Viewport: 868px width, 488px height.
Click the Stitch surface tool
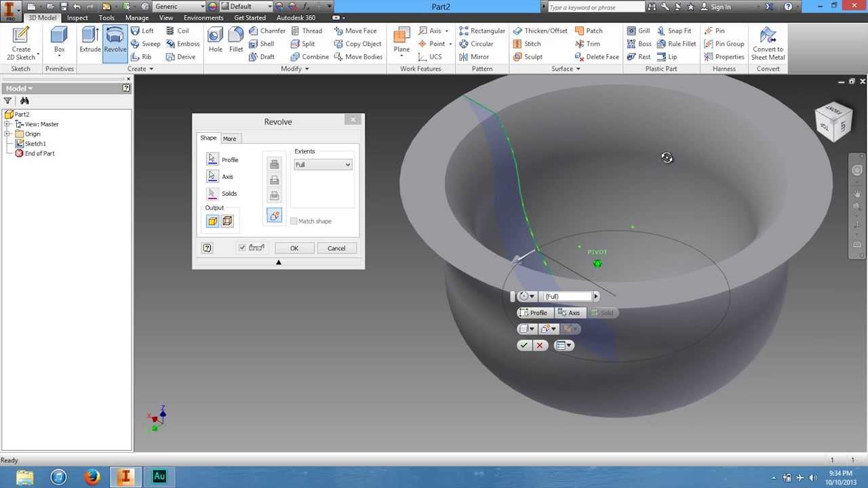526,44
